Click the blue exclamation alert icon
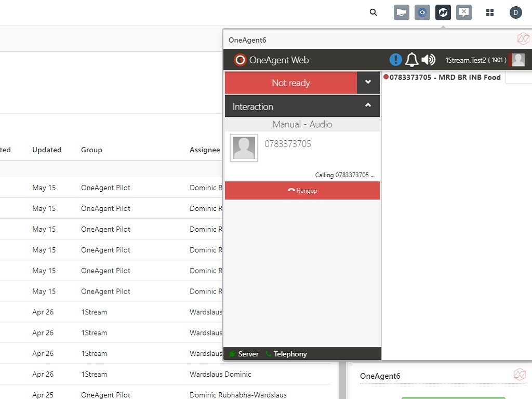This screenshot has width=532, height=399. pos(395,60)
